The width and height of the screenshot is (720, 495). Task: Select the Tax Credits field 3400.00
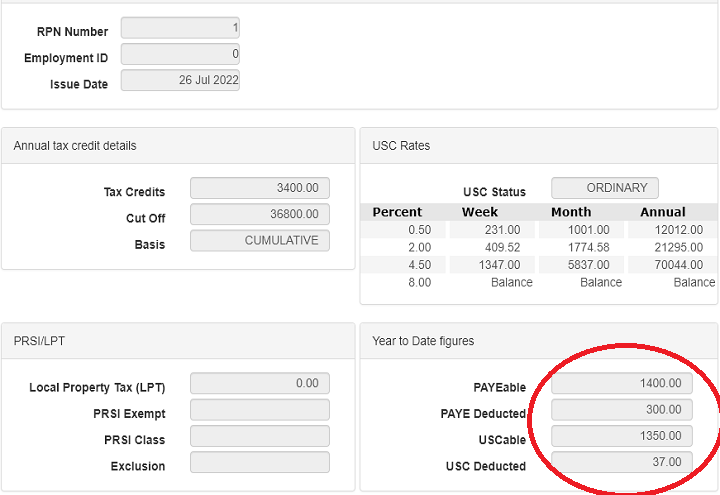pyautogui.click(x=260, y=188)
